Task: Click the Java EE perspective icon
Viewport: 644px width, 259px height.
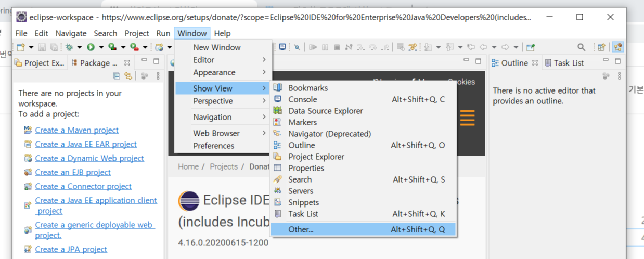Action: tap(618, 47)
